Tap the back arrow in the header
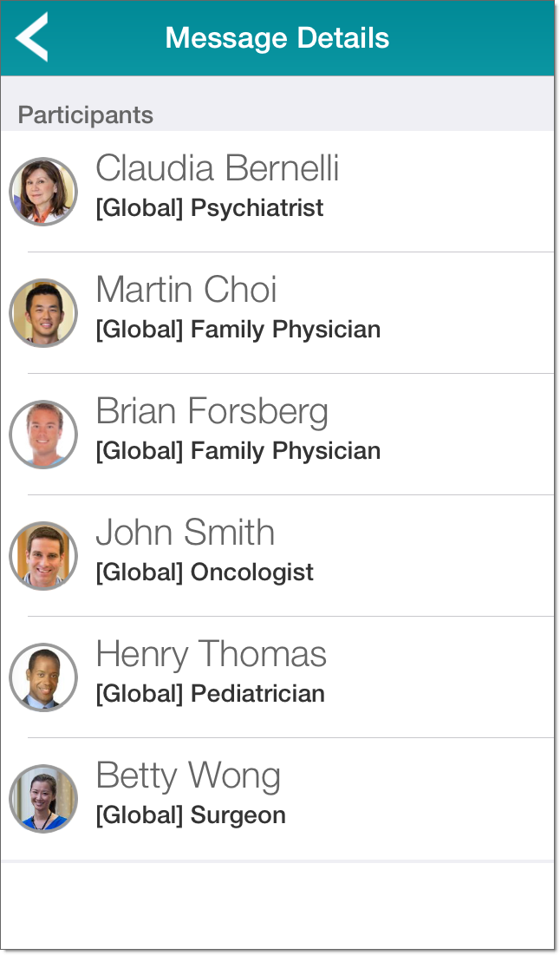Viewport: 560px width, 955px height. (32, 37)
